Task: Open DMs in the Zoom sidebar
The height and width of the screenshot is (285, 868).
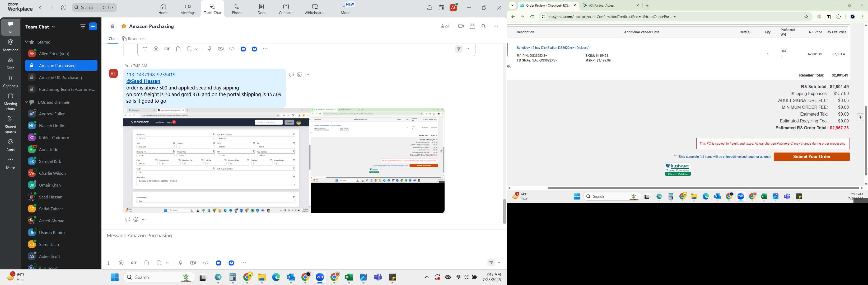Action: (x=11, y=63)
